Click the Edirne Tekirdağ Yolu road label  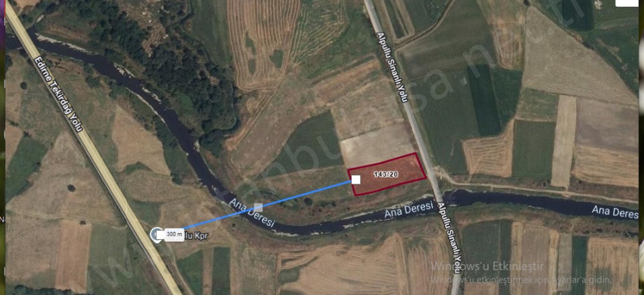[x=58, y=93]
